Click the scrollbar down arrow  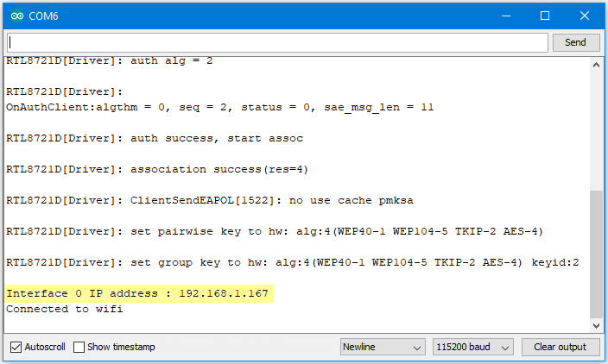(597, 326)
